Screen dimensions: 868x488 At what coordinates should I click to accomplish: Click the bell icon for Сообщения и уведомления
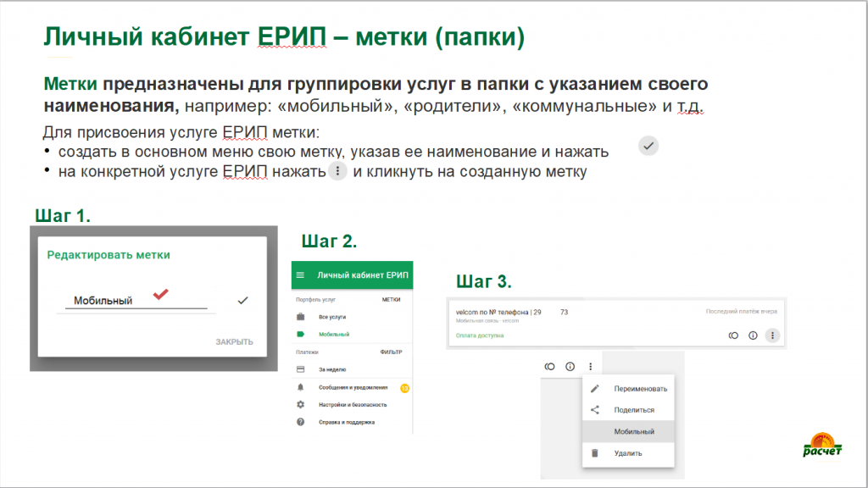tap(301, 387)
